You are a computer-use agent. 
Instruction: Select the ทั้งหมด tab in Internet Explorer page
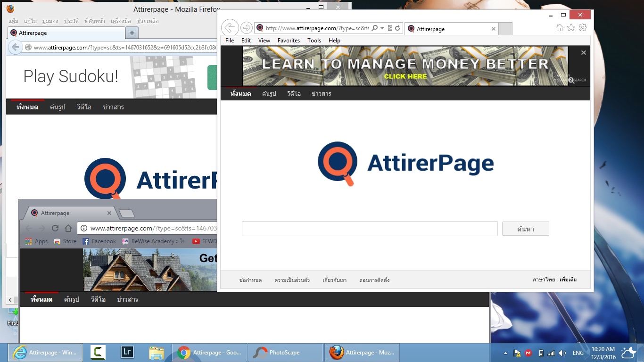click(x=240, y=94)
